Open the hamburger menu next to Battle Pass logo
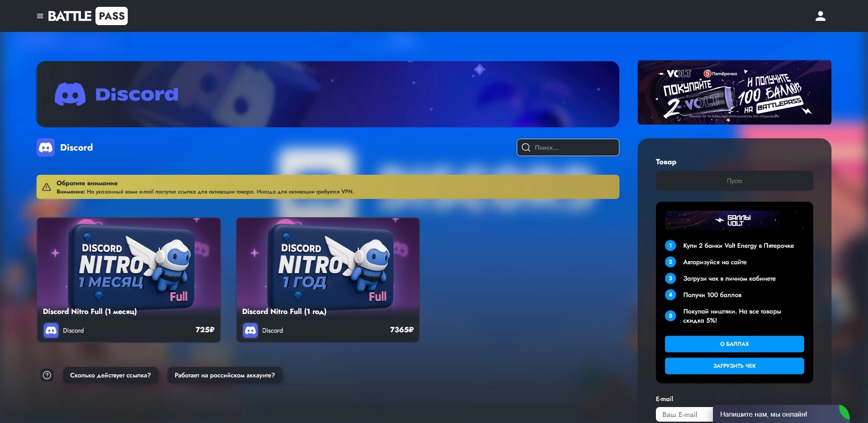The height and width of the screenshot is (423, 868). click(40, 16)
